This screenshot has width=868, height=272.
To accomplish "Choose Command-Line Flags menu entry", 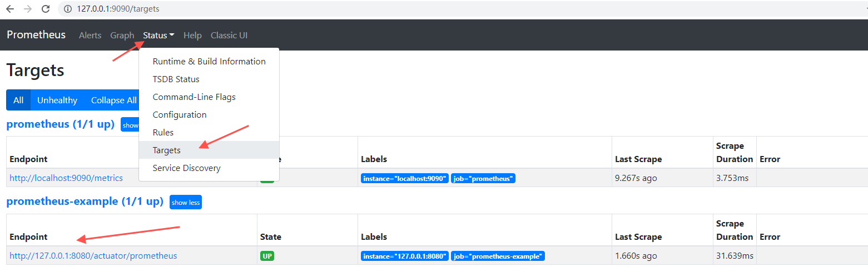I will tap(194, 97).
